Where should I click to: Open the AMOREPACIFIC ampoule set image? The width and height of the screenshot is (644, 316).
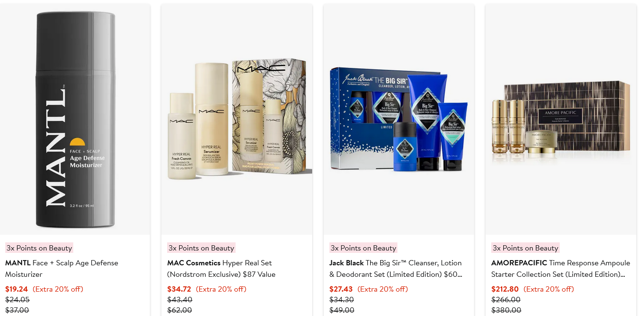[x=561, y=120]
